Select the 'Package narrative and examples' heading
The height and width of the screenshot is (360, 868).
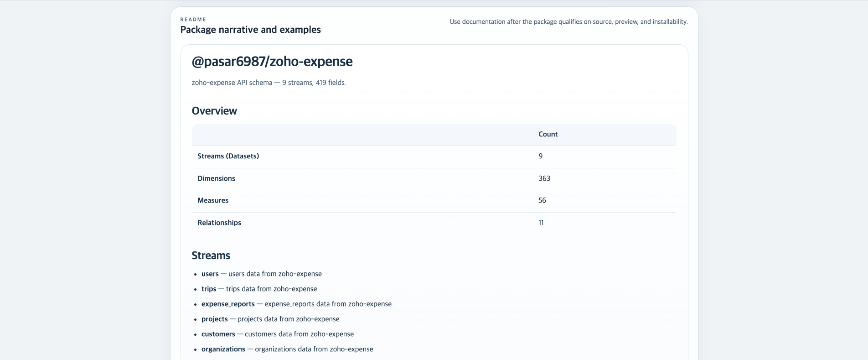pos(250,30)
